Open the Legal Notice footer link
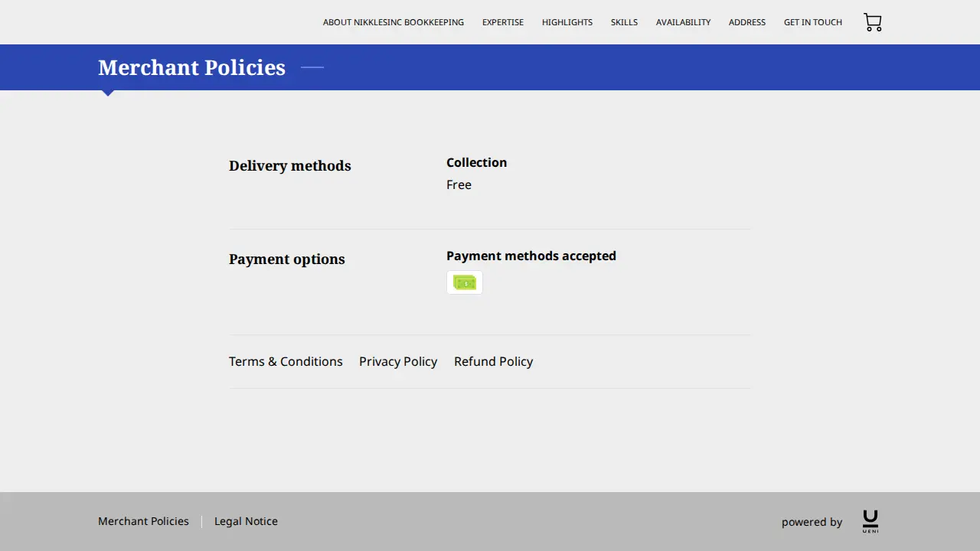 coord(246,521)
